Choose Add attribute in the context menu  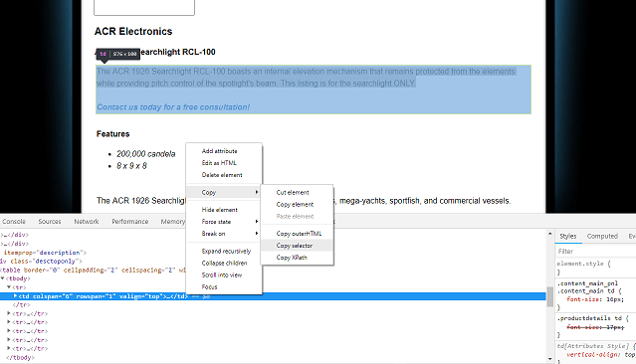219,151
